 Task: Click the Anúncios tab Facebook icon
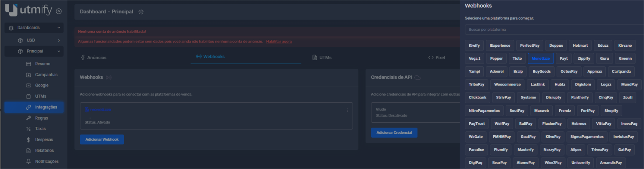pyautogui.click(x=83, y=57)
